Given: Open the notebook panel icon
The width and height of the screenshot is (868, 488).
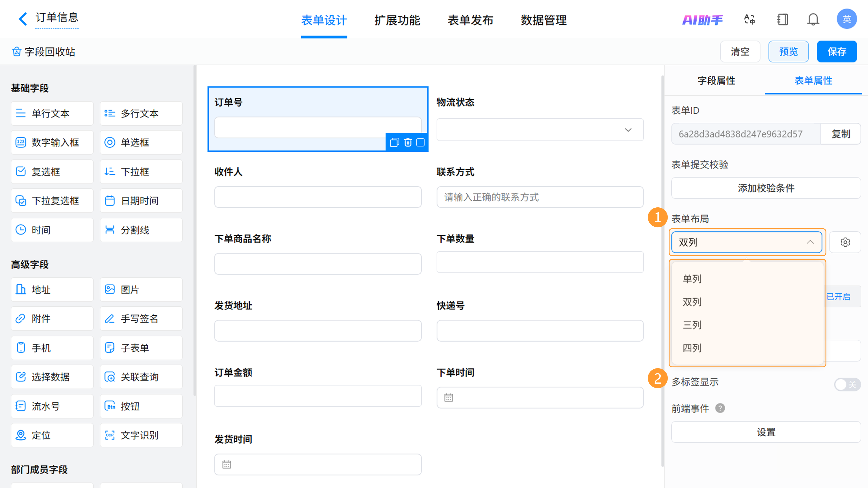Looking at the screenshot, I should click(x=782, y=19).
